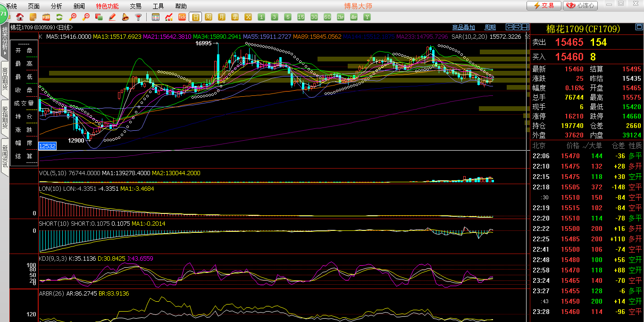Select the daily 日 period button
Image resolution: width=644 pixels, height=322 pixels.
[x=195, y=17]
